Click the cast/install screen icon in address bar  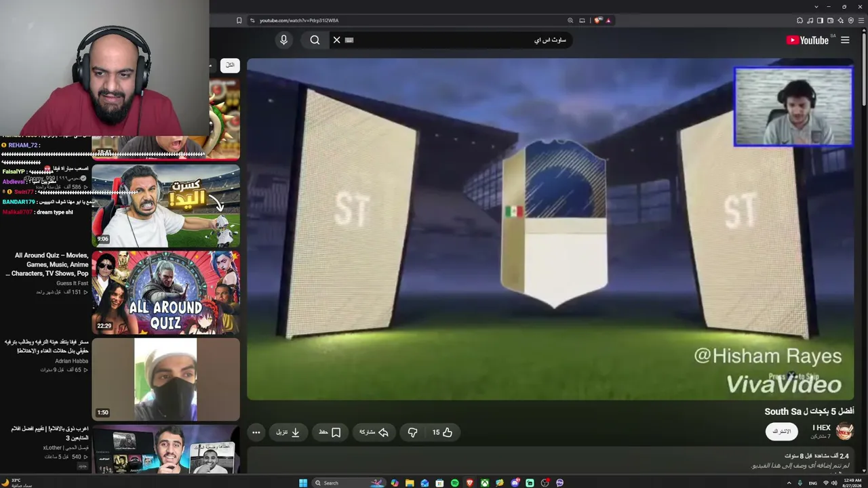582,20
